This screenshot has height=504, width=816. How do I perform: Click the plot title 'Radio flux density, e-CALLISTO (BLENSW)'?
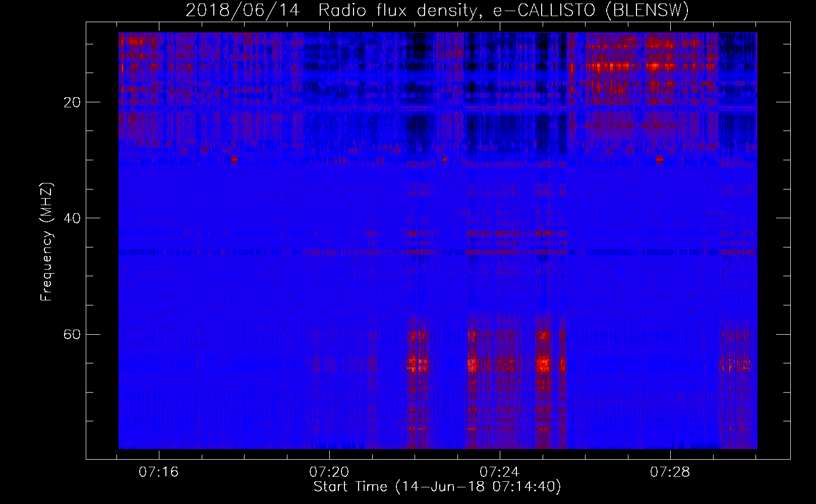tap(503, 11)
